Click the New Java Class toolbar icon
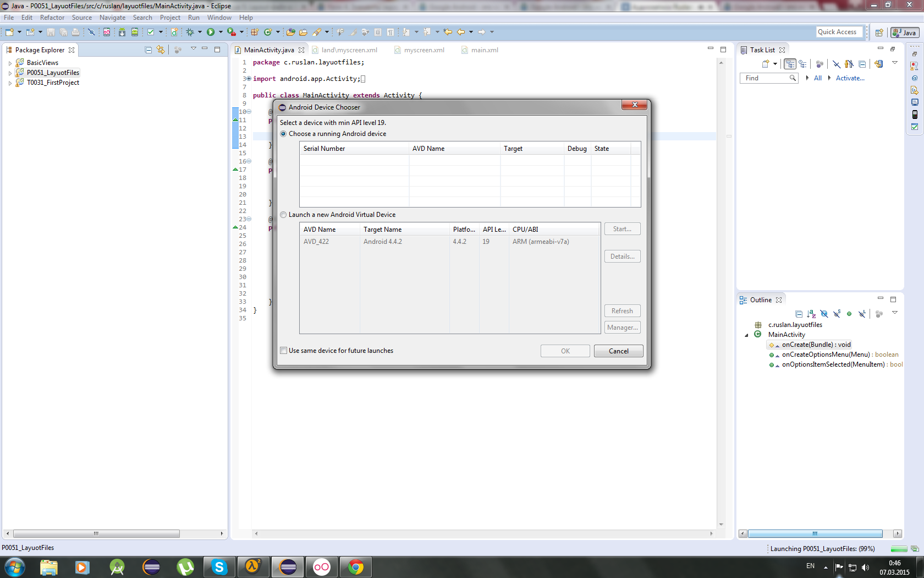The image size is (924, 578). [268, 32]
